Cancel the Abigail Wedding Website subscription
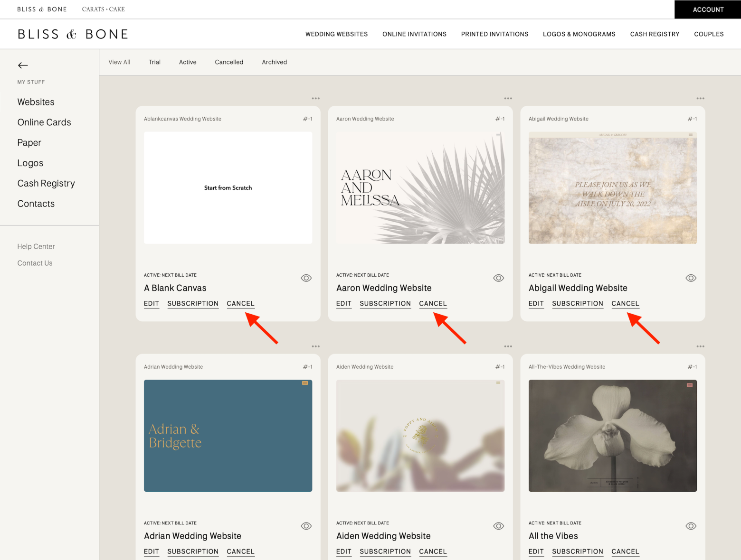The image size is (741, 560). click(625, 303)
